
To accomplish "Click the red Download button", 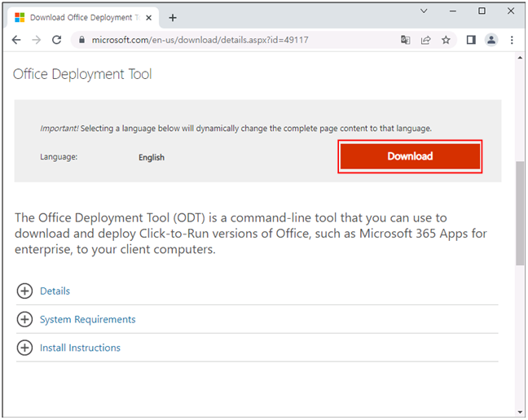I will click(x=410, y=156).
